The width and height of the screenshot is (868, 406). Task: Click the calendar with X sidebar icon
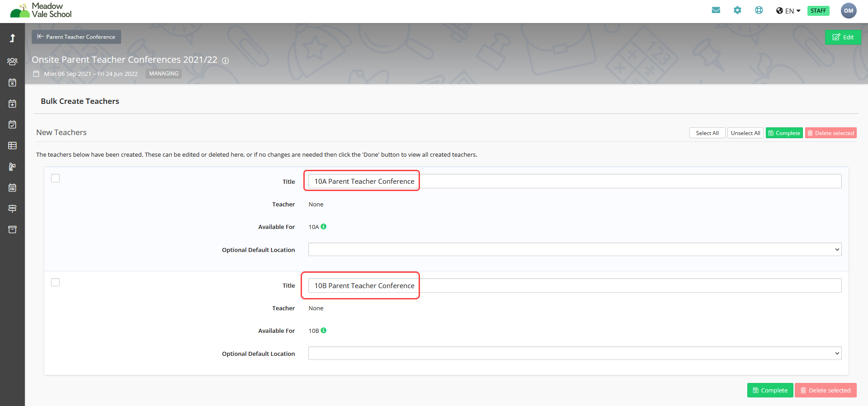(x=12, y=83)
